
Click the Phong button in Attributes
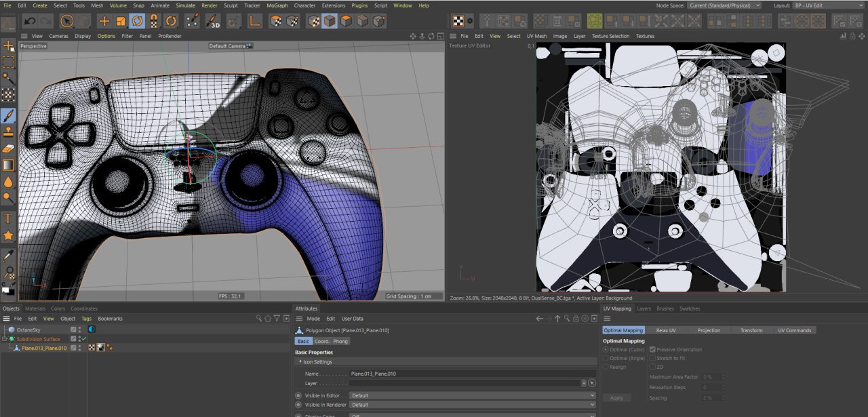coord(340,341)
